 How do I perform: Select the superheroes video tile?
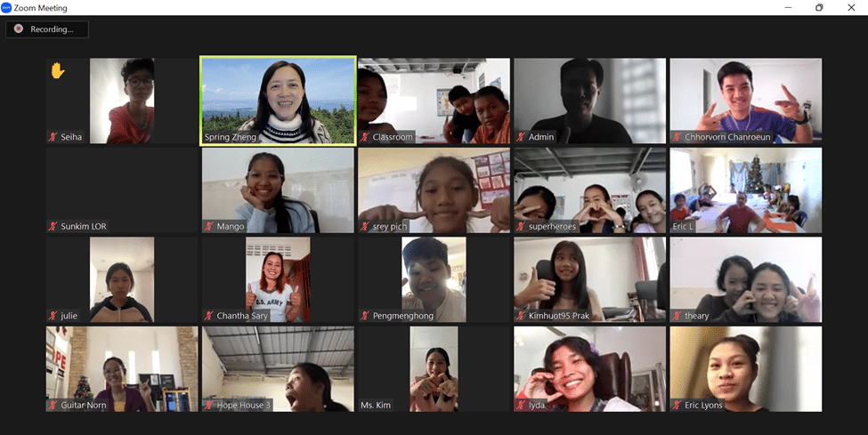click(x=589, y=189)
